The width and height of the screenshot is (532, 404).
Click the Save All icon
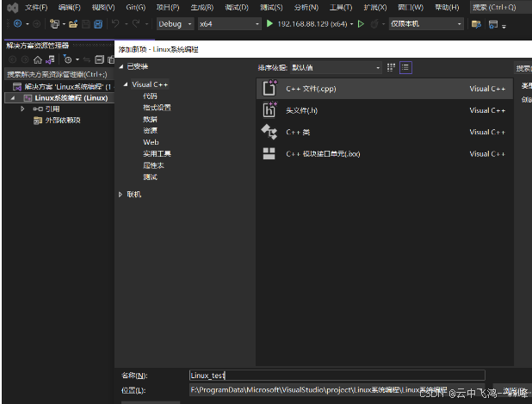tap(98, 24)
